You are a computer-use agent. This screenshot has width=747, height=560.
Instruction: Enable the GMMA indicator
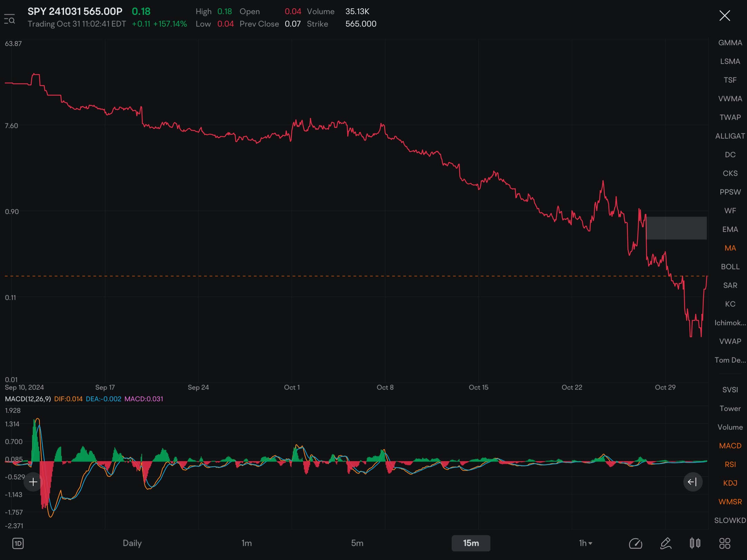click(x=730, y=43)
